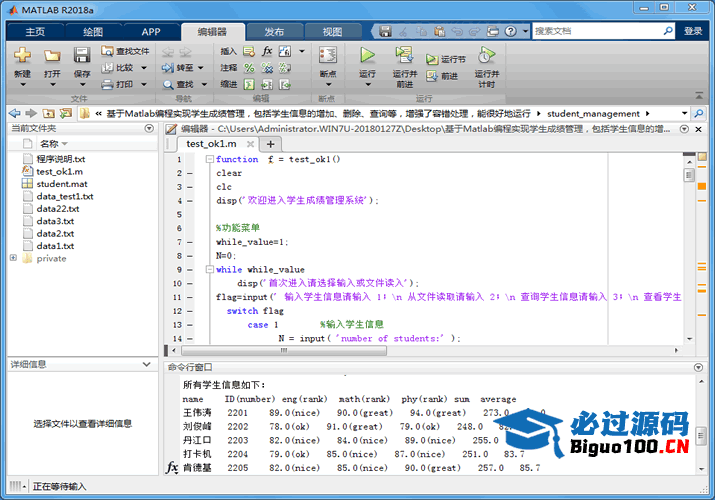Screen dimensions: 715x500
Task: Click Run and Advance (运行并前进) icon
Action: click(404, 55)
